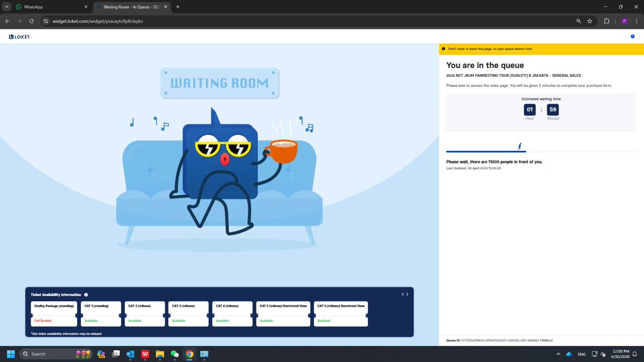Open the Windows Start menu
Viewport: 644px width, 362px height.
pos(11,354)
